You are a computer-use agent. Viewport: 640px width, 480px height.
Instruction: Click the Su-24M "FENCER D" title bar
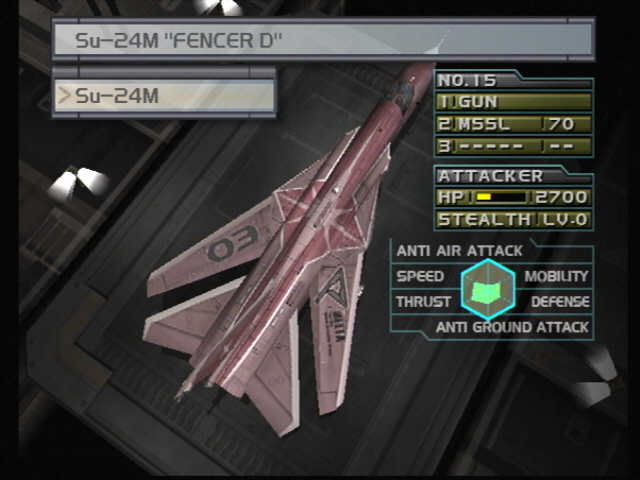[323, 40]
